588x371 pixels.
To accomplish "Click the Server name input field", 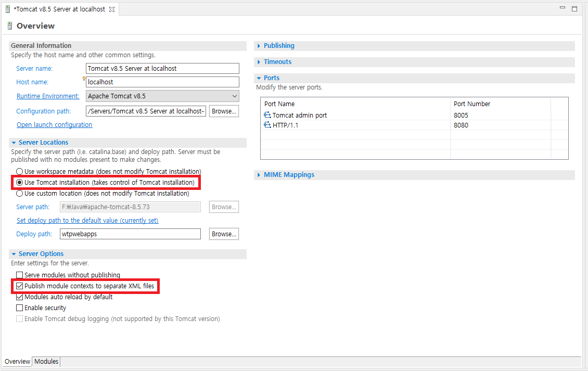I will click(162, 68).
